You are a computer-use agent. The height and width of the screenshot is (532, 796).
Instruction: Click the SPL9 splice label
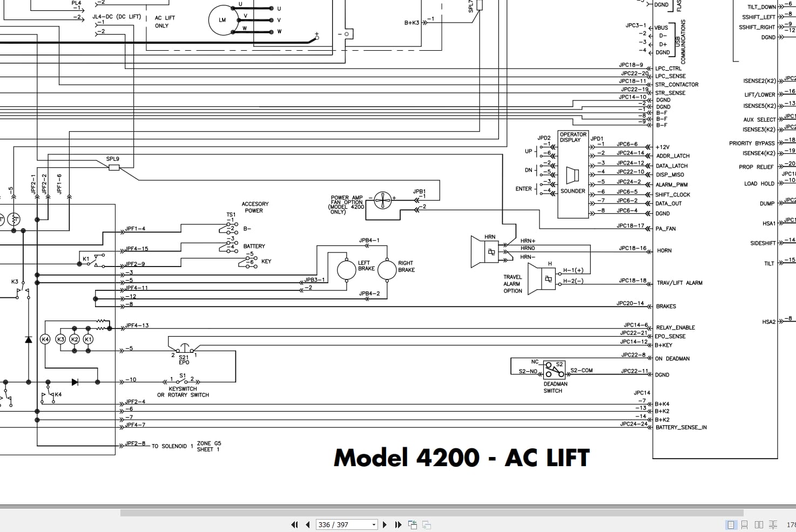[x=112, y=159]
